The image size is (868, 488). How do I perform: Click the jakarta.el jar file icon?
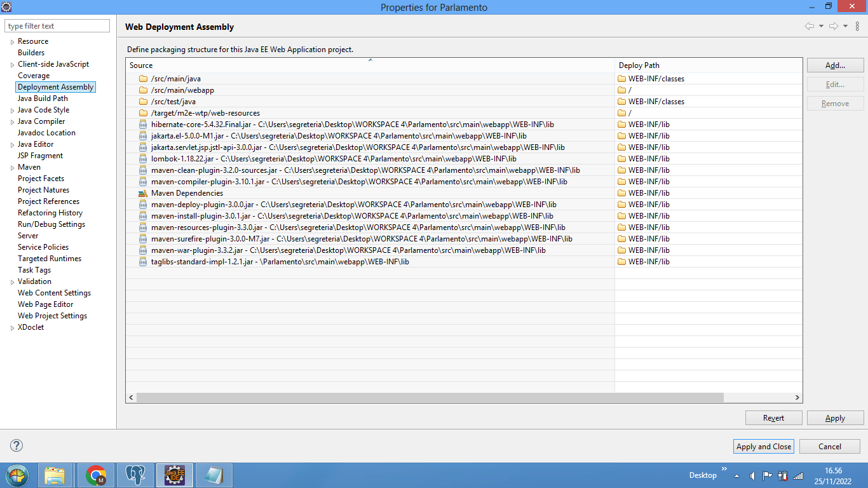click(x=143, y=136)
